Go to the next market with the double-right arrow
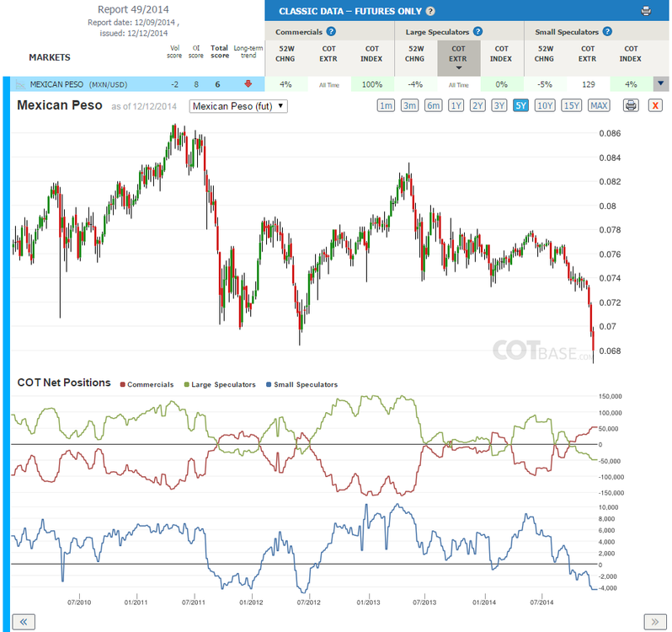Viewport: 672px width, 632px height. 655,622
